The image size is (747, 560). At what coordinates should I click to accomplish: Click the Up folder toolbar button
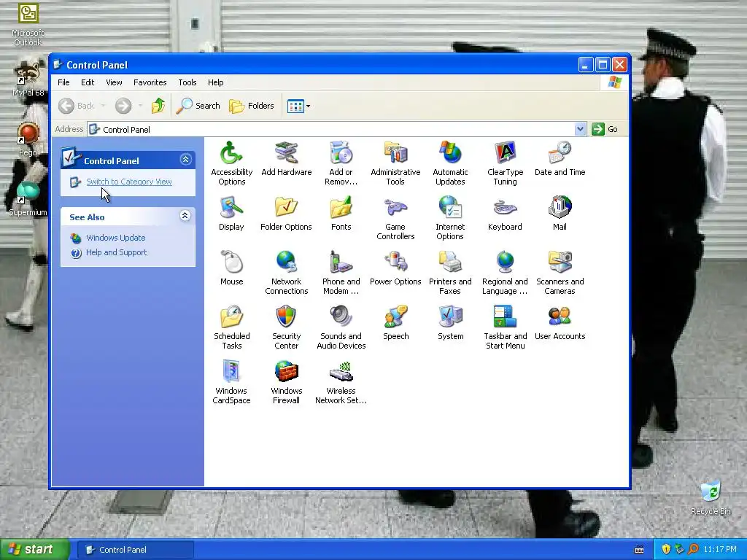coord(158,106)
